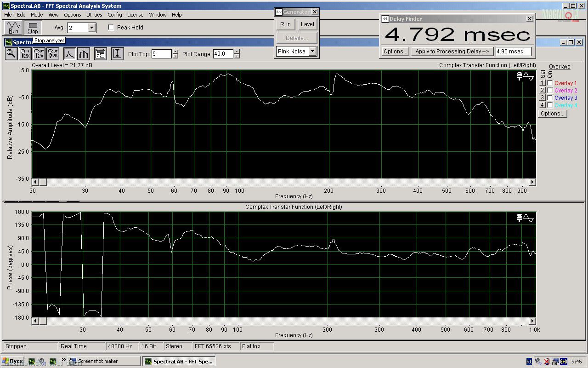Click the Stereo status bar entry
The width and height of the screenshot is (588, 368).
177,346
